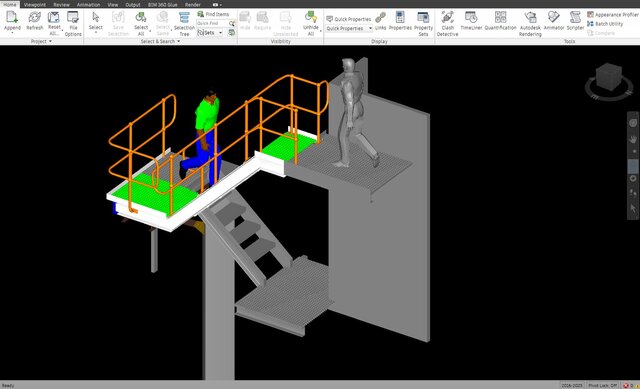Open Find Items
The width and height of the screenshot is (640, 389).
[213, 14]
